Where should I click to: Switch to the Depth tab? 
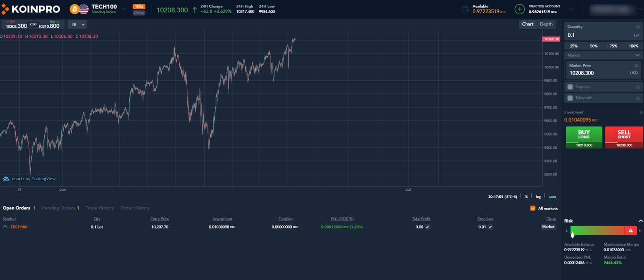point(546,24)
